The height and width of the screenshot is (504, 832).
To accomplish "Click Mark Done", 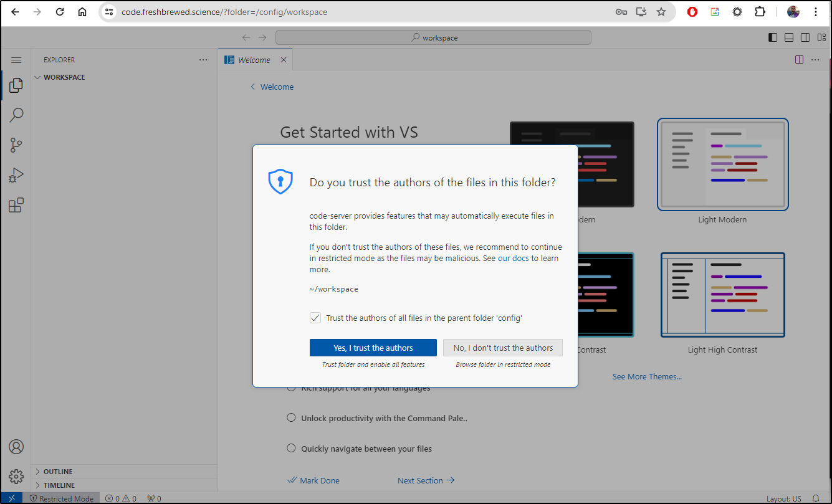I will point(313,480).
